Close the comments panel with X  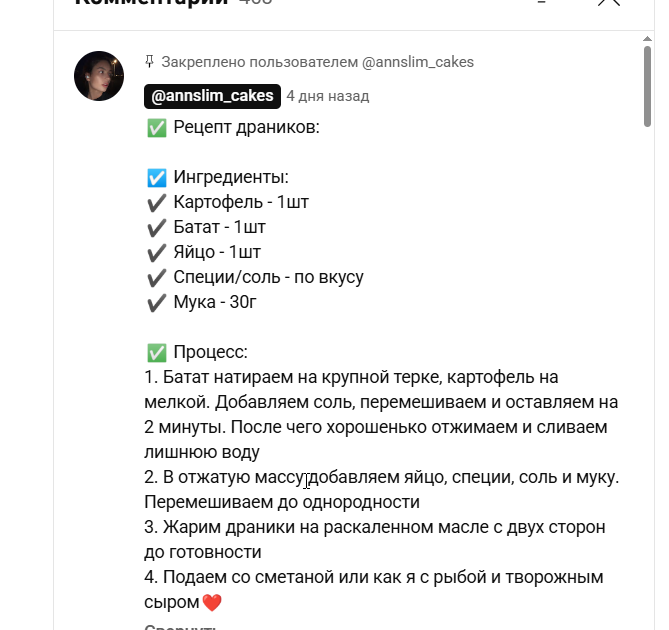(609, 2)
